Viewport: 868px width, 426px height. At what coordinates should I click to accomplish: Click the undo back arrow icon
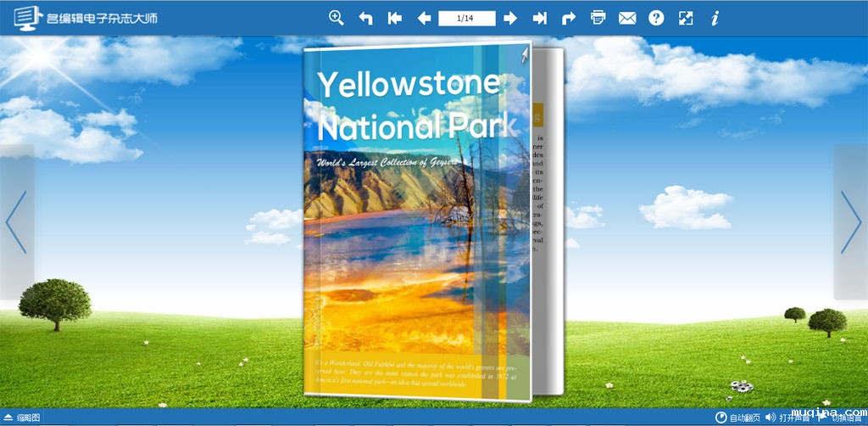coord(365,18)
